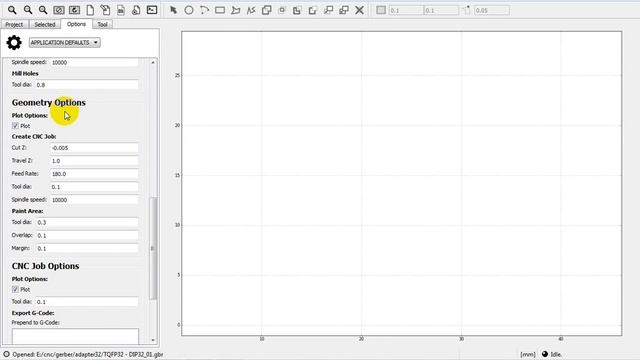The height and width of the screenshot is (360, 640).
Task: Select the circle drawing tool
Action: point(189,10)
